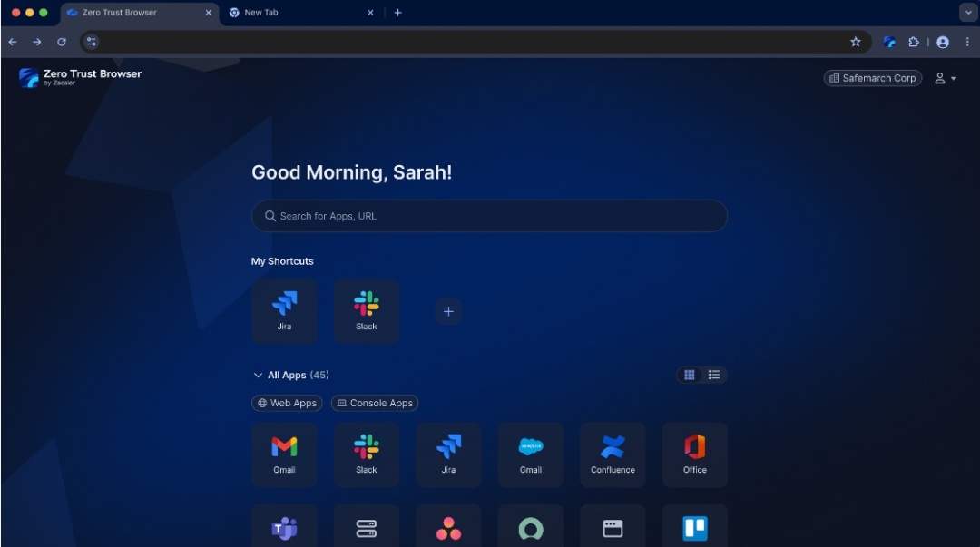Click the Search for Apps, URL field
This screenshot has width=980, height=547.
click(490, 216)
